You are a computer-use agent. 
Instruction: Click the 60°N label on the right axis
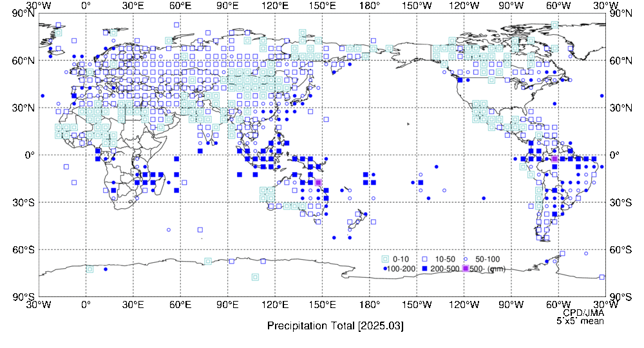[621, 61]
